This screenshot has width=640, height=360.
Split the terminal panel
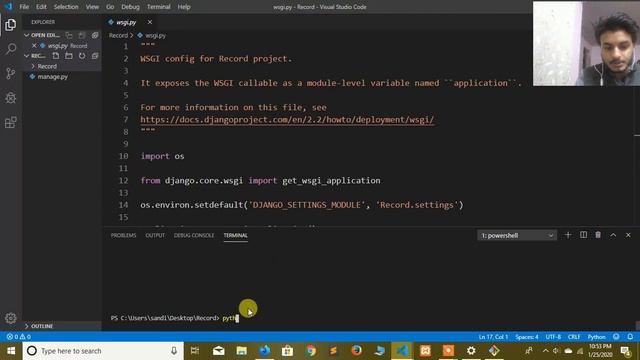pos(583,235)
